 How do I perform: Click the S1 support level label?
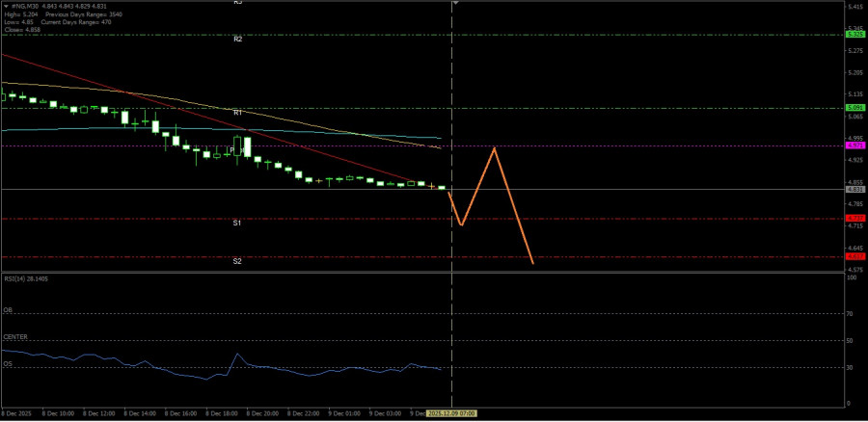click(x=237, y=223)
